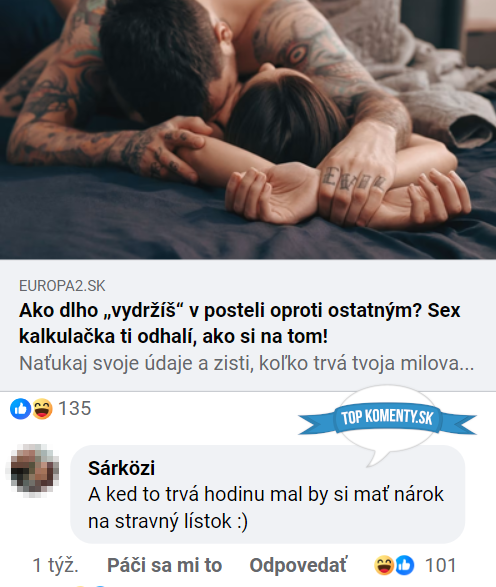
Task: Click the comment text about 'stravný lístok'
Action: [x=266, y=508]
